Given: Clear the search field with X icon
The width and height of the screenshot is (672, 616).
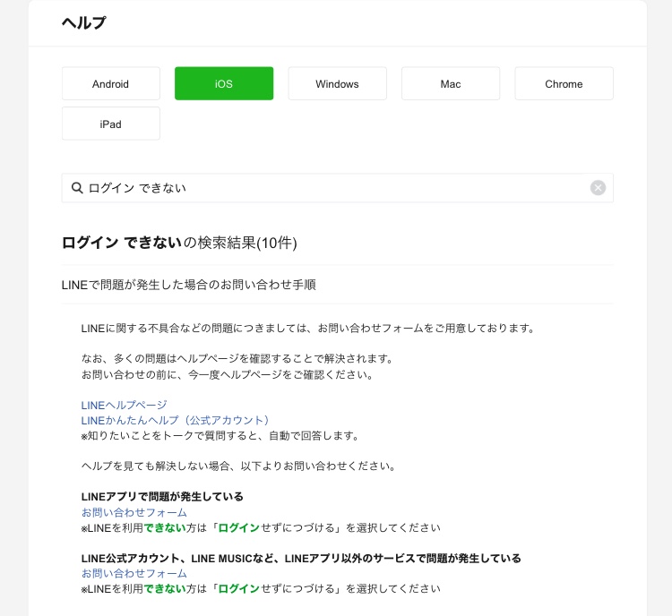Looking at the screenshot, I should pos(598,188).
